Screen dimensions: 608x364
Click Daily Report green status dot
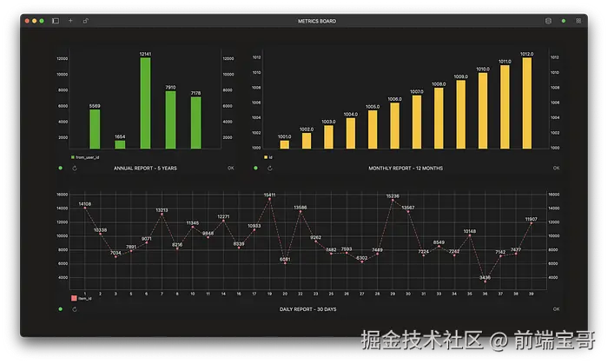pyautogui.click(x=60, y=309)
